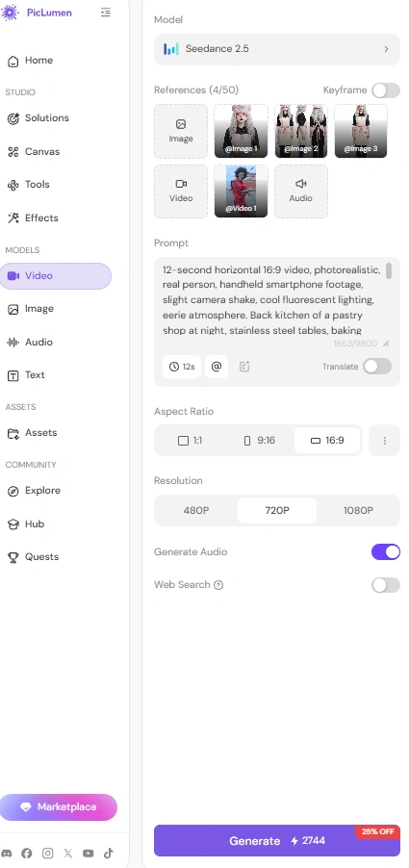The width and height of the screenshot is (409, 868).
Task: Open the TikTok social icon
Action: 109,853
